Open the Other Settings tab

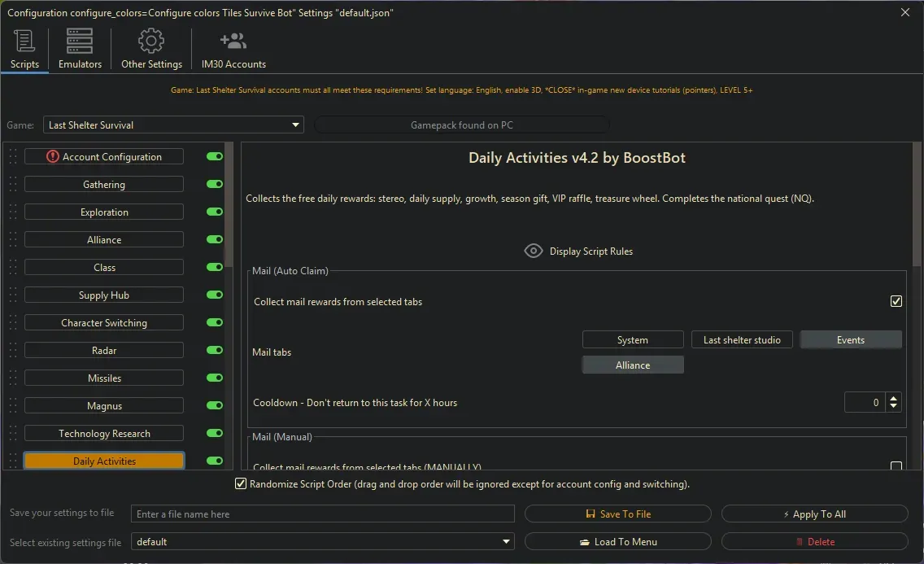click(151, 50)
